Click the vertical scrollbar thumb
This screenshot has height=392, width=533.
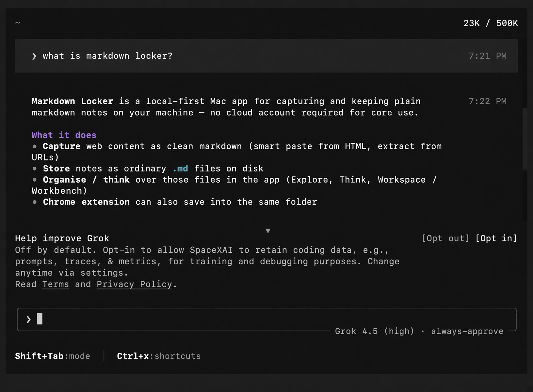pyautogui.click(x=525, y=139)
